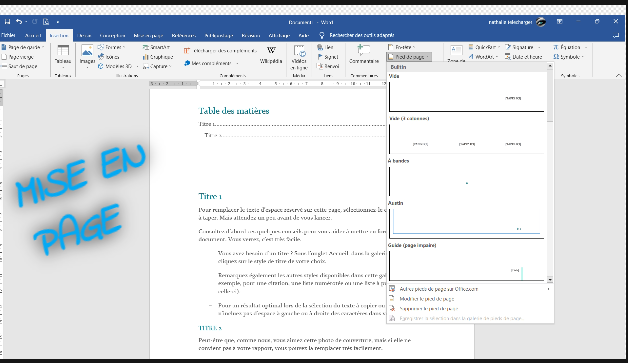Screen dimensions: 628x363
Task: Click the Images insert button
Action: (x=87, y=55)
